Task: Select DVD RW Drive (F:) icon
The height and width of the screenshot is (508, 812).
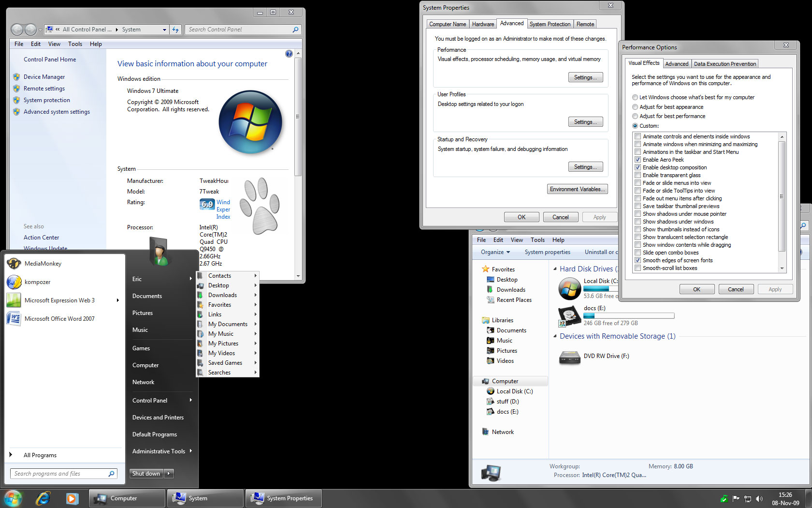Action: [x=570, y=357]
